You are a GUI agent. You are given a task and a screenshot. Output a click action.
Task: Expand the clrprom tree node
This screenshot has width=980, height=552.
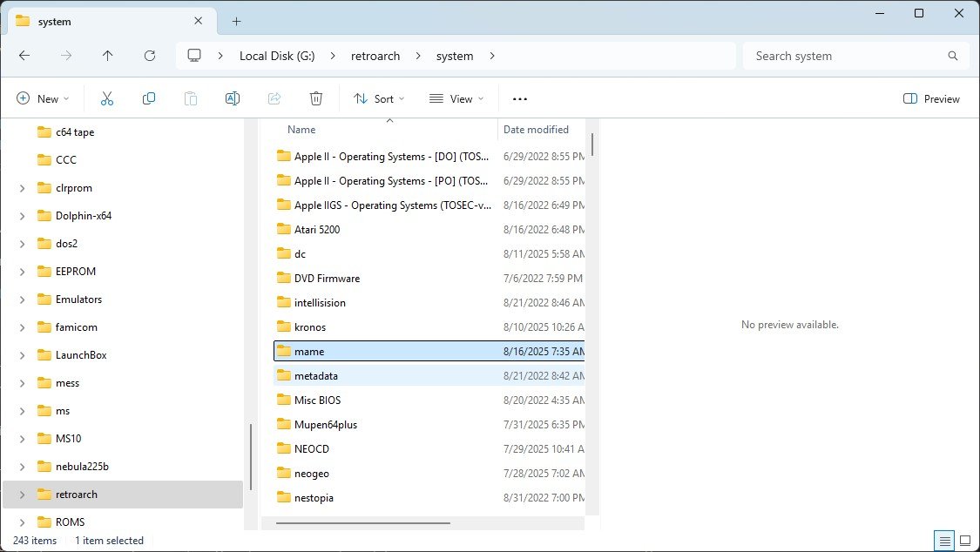coord(23,188)
